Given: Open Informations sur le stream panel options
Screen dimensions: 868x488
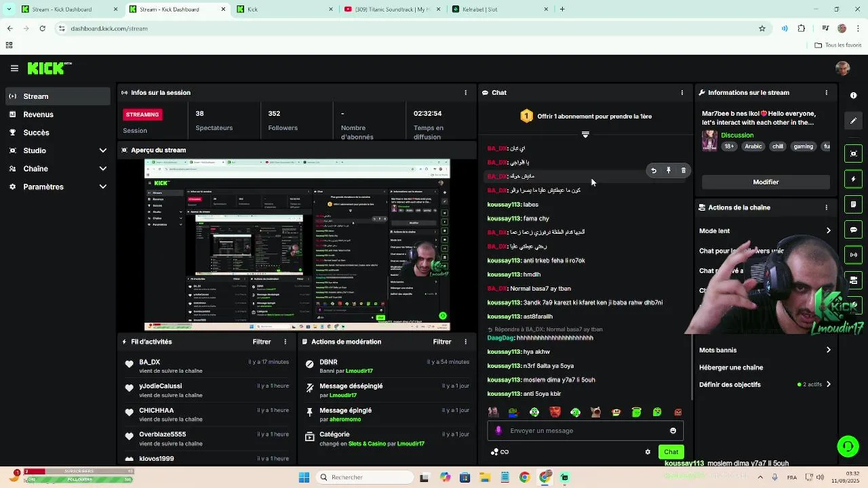Looking at the screenshot, I should tap(826, 93).
